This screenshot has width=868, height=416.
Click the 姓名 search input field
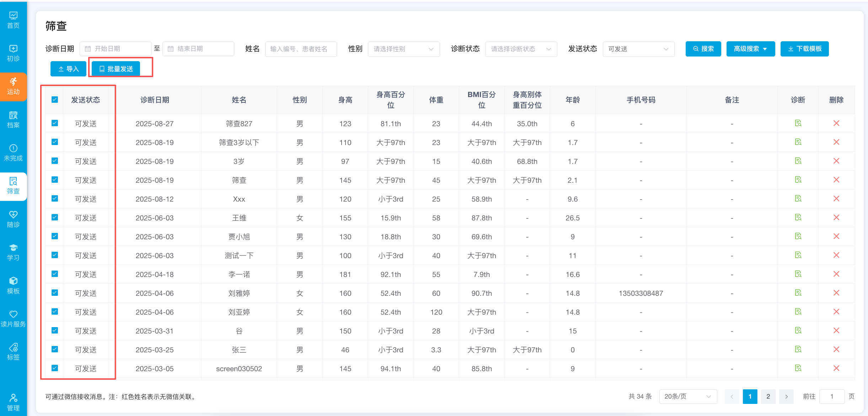pos(301,49)
